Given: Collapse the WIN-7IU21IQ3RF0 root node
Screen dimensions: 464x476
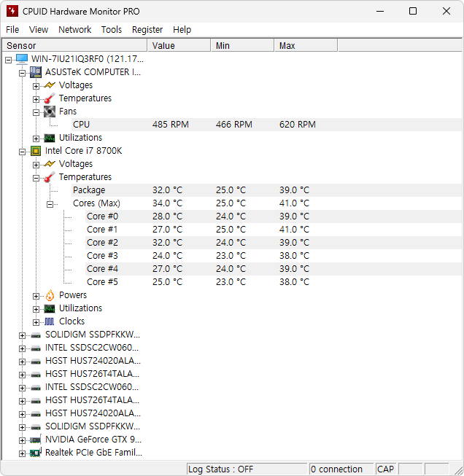Looking at the screenshot, I should coord(9,60).
